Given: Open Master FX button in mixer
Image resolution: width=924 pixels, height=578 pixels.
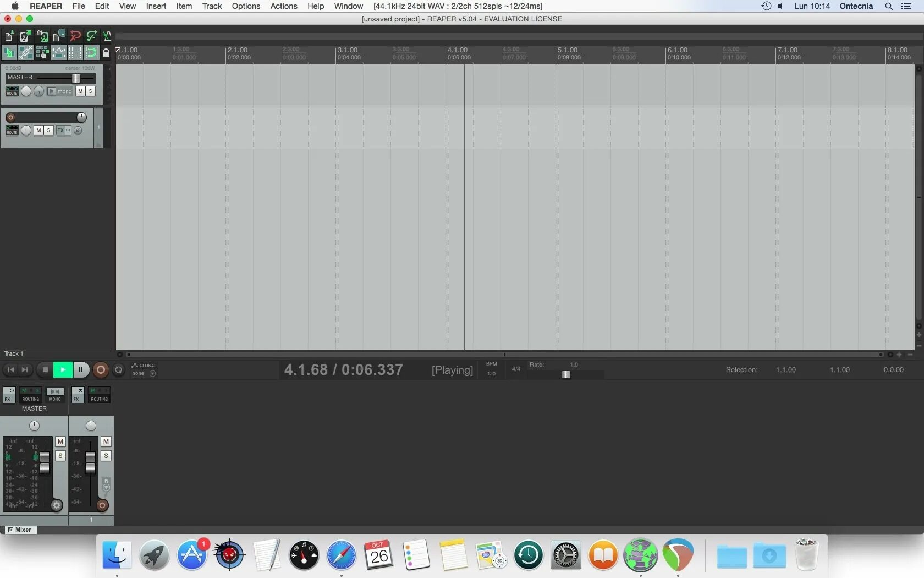Looking at the screenshot, I should [9, 395].
